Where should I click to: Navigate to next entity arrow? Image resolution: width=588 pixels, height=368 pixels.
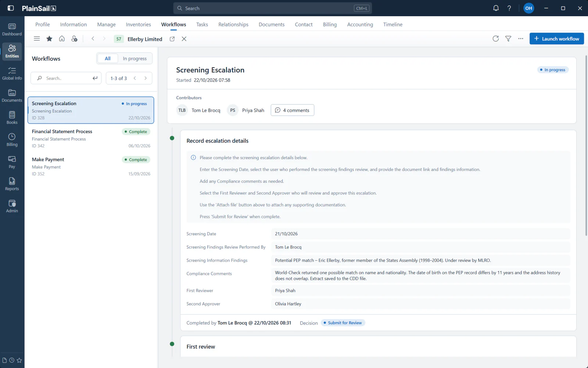click(104, 39)
